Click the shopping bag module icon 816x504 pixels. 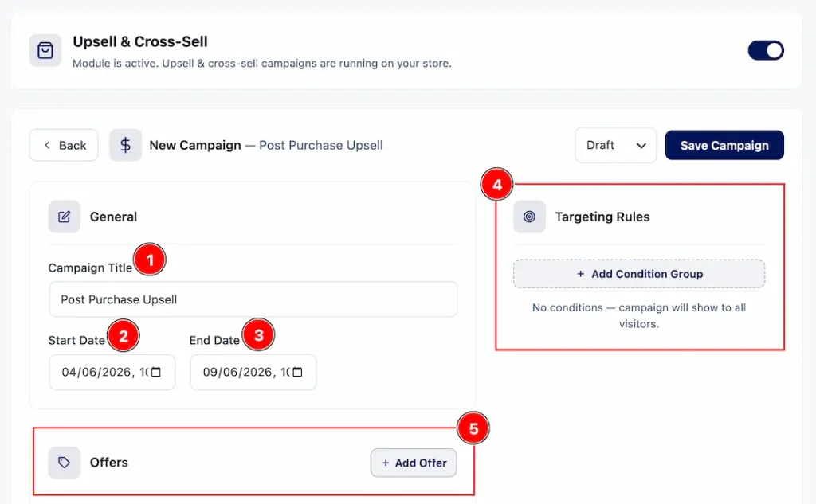tap(45, 50)
